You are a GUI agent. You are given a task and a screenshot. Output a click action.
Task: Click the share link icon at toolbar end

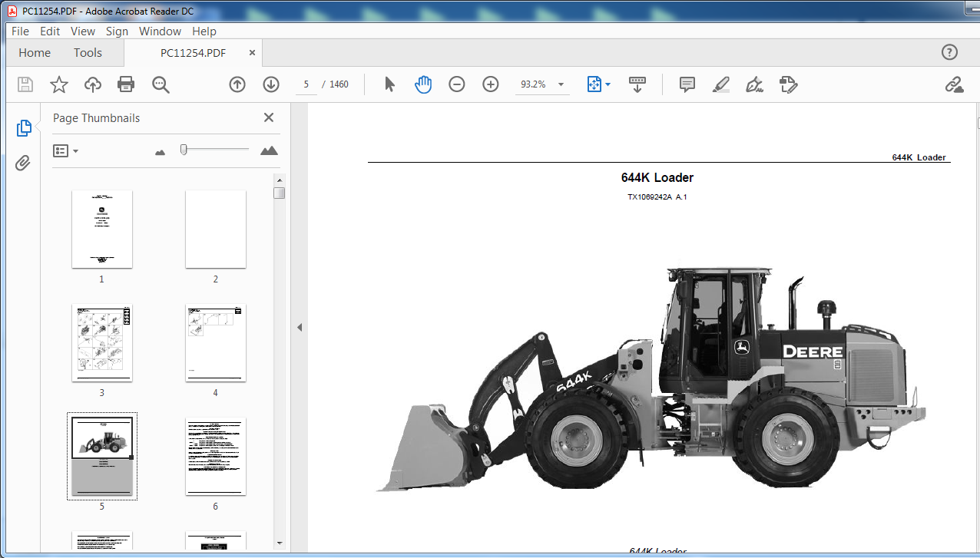[954, 84]
